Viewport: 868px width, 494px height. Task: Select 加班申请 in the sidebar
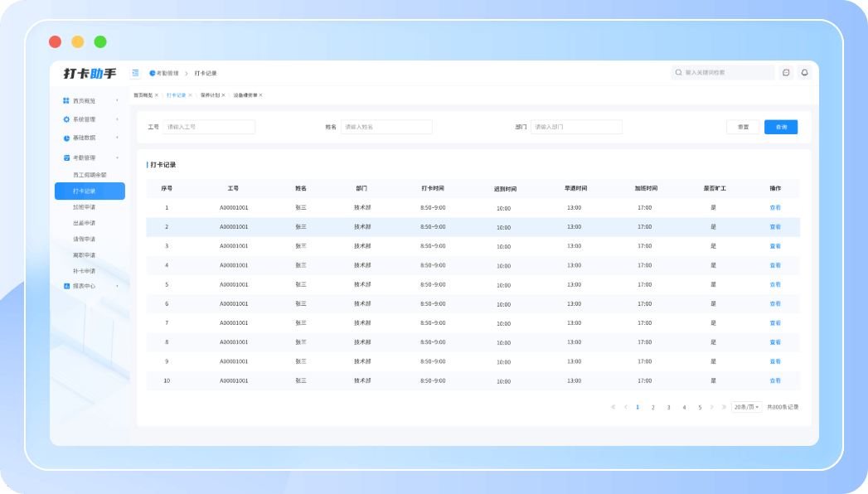point(84,207)
